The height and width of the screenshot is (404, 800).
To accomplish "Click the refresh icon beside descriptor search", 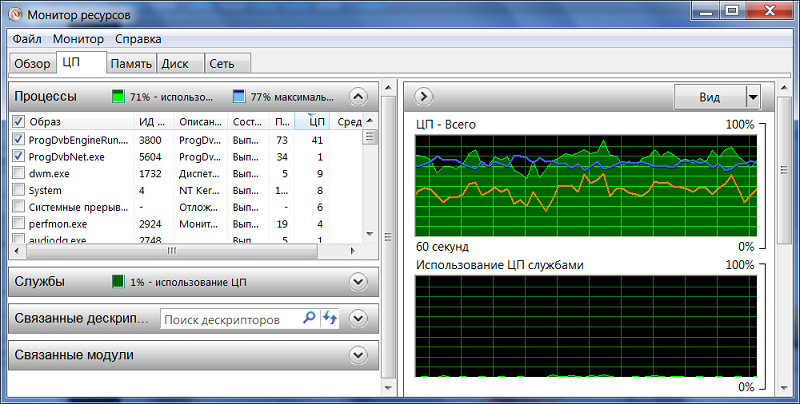I will tap(330, 318).
